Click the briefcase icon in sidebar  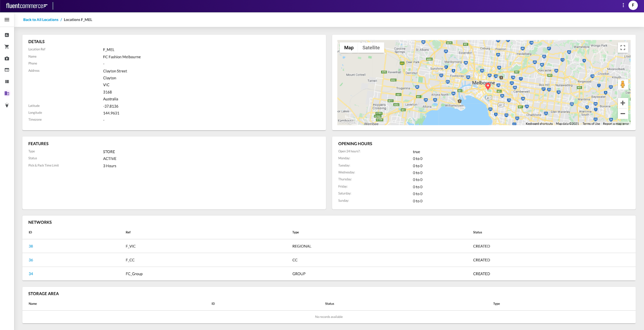click(x=7, y=58)
